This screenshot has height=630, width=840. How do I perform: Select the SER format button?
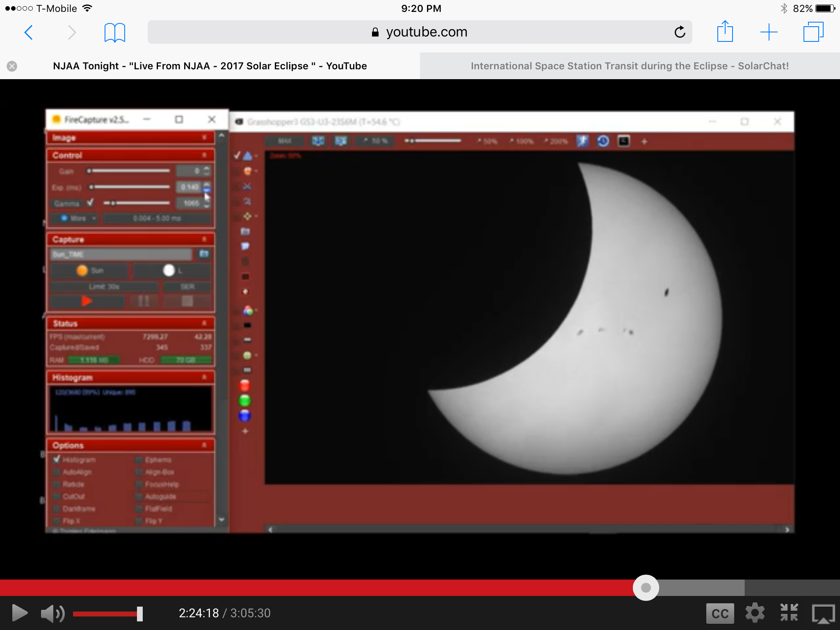187,287
